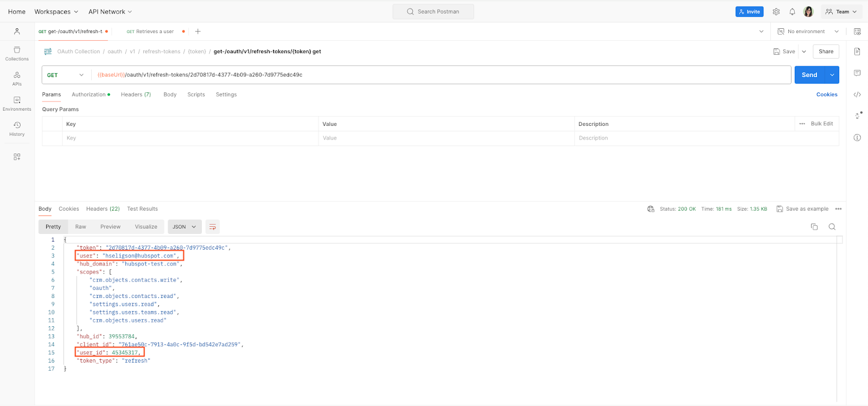Click the Save icon button

784,52
